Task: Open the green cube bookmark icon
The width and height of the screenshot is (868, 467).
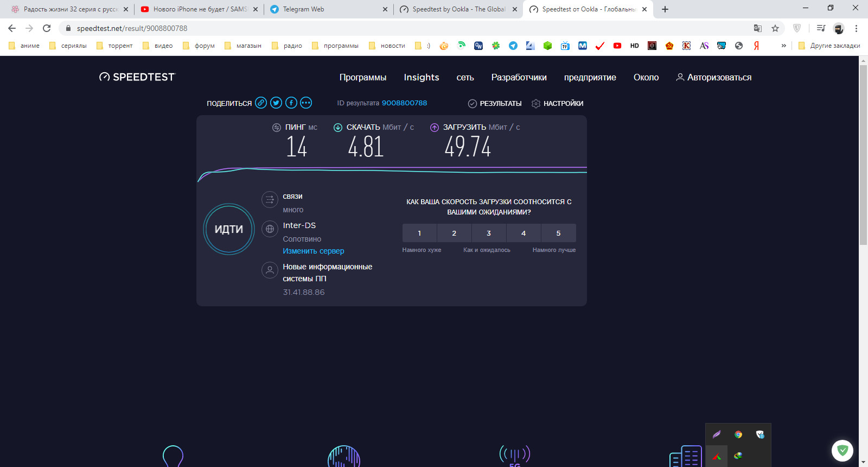Action: (x=548, y=46)
